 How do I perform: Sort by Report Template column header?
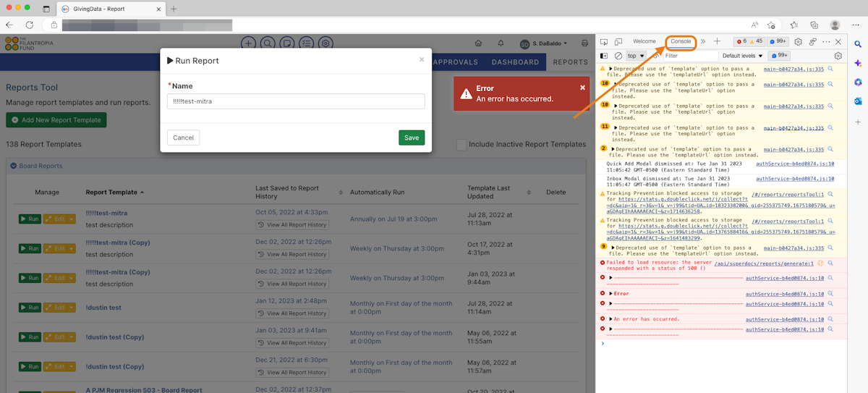(x=114, y=193)
